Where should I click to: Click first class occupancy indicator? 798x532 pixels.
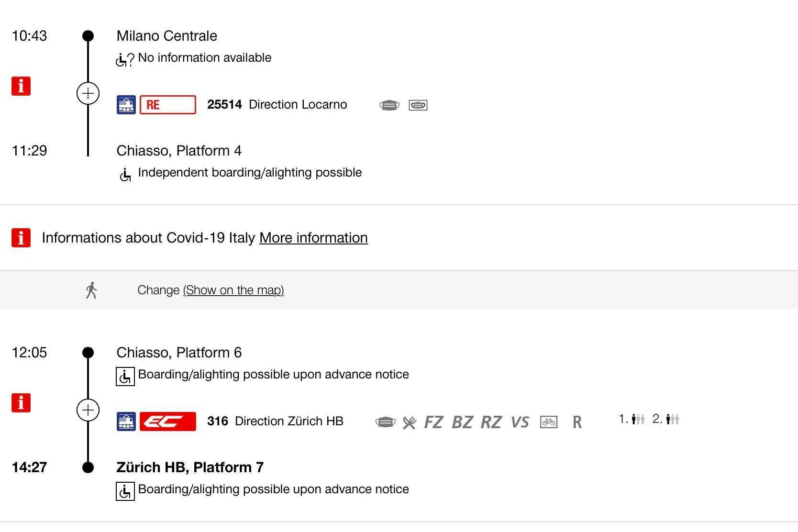(632, 420)
